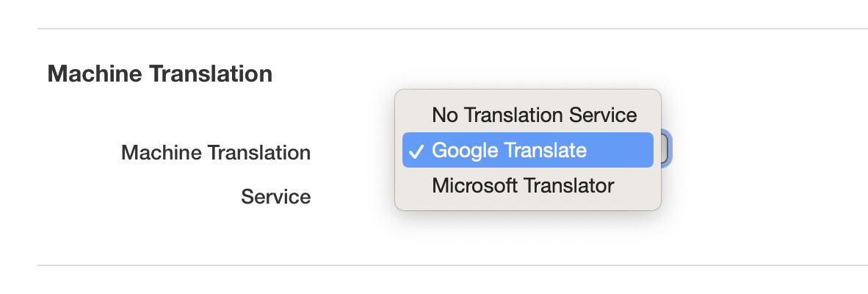Confirm Google as the machine translation provider
The image size is (868, 294).
tap(509, 150)
